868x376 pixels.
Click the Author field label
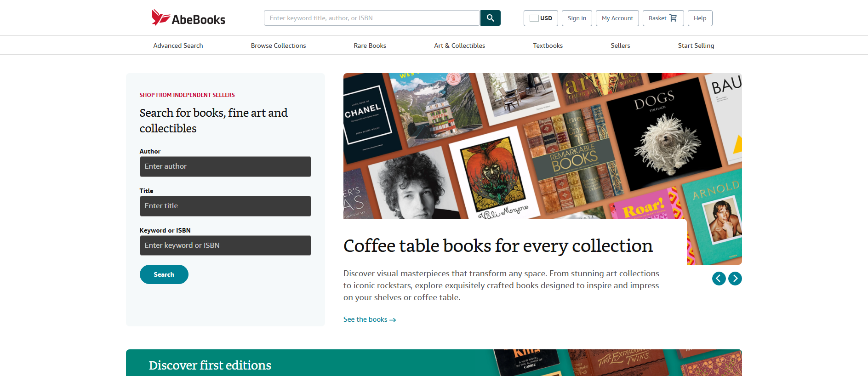click(150, 151)
